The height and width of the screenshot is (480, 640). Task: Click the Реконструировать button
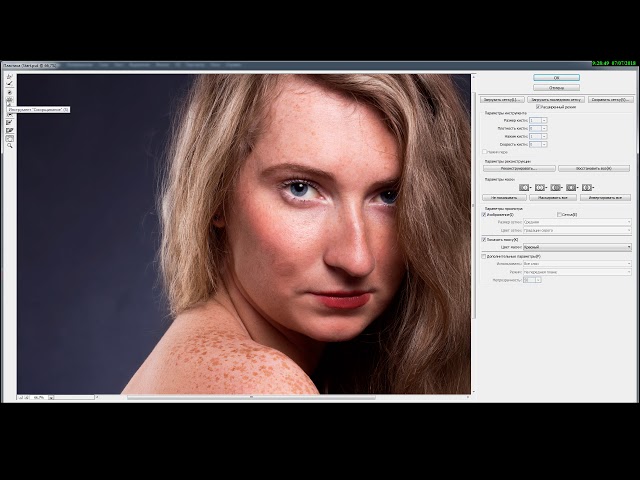[x=519, y=168]
